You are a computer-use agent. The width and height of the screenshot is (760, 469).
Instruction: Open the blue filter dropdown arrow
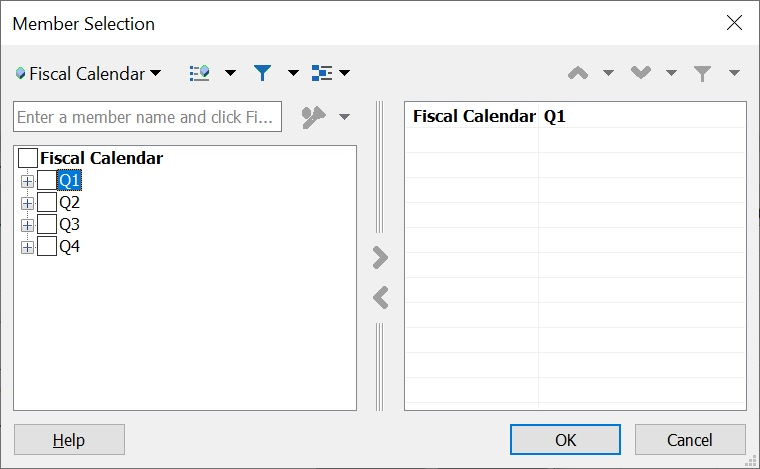click(x=293, y=73)
